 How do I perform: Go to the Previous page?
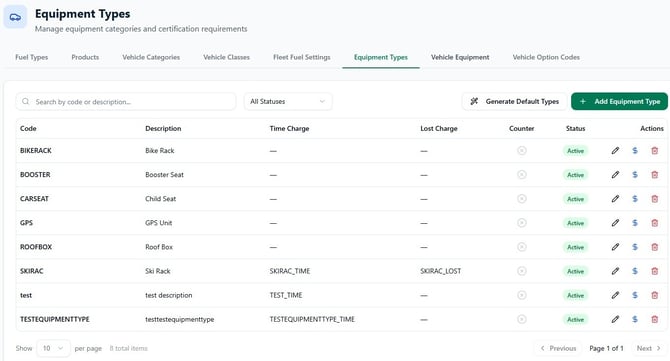(558, 348)
